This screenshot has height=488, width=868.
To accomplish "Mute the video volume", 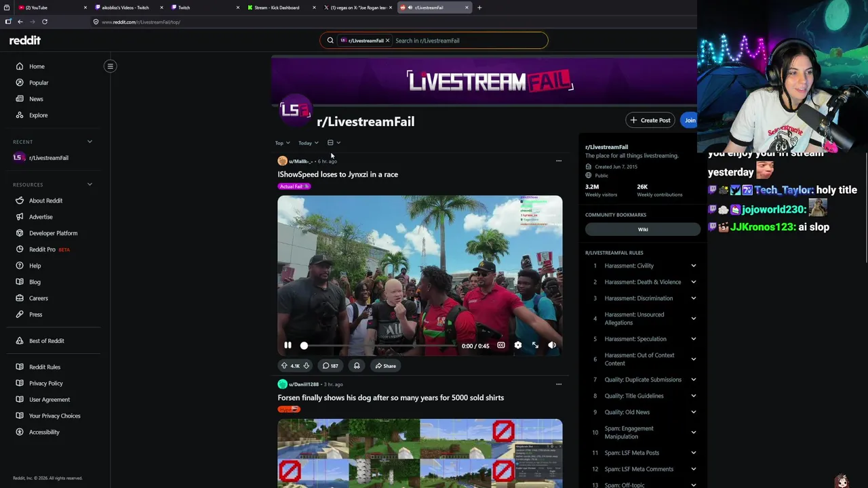I will tap(552, 346).
